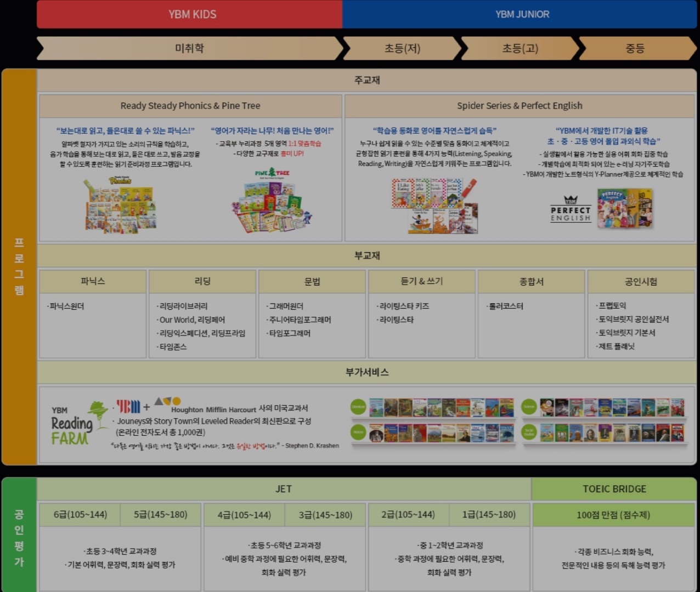The width and height of the screenshot is (700, 592).
Task: Click the green Social Studies circle icon
Action: point(529,432)
